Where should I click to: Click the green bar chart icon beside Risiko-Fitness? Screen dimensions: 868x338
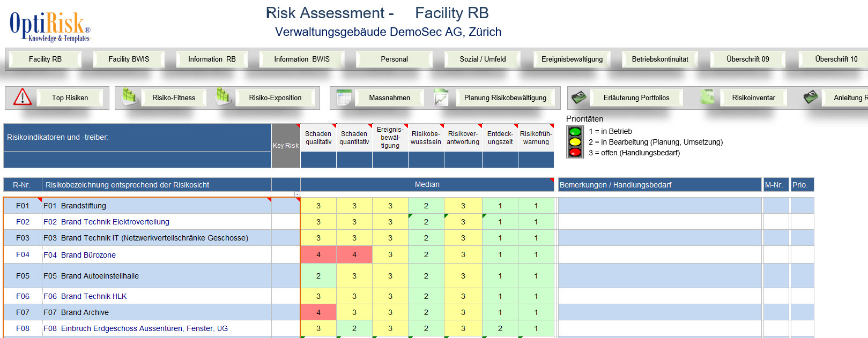(129, 97)
